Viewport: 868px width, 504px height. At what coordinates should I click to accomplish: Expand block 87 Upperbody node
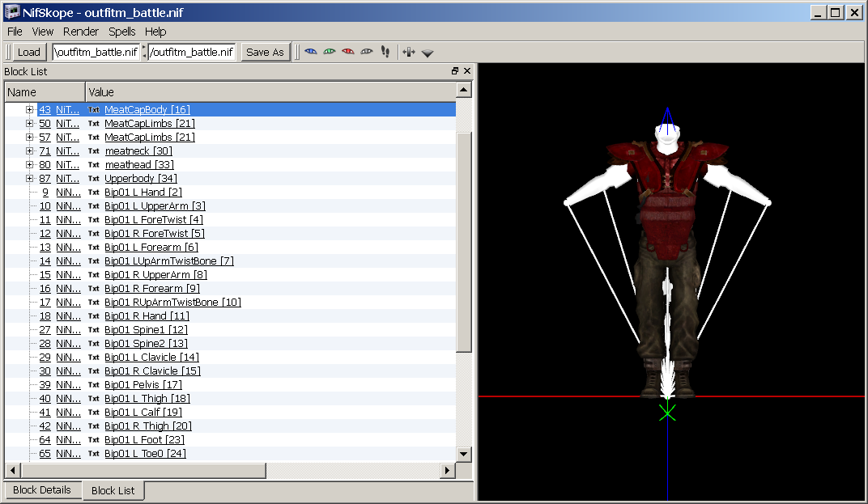(29, 179)
